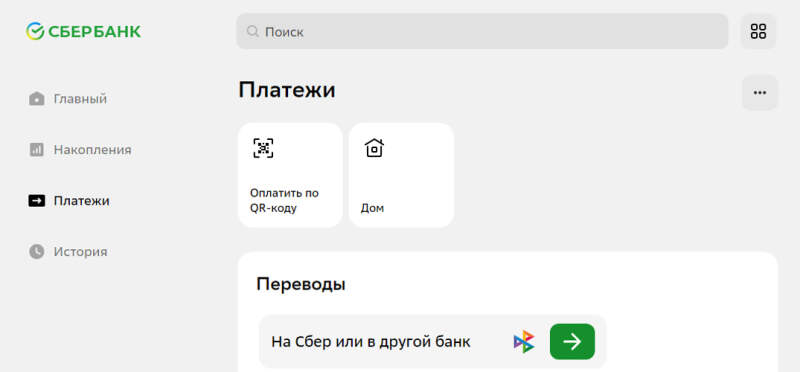Click the colorful SBP logo icon
This screenshot has height=372, width=800.
point(524,341)
